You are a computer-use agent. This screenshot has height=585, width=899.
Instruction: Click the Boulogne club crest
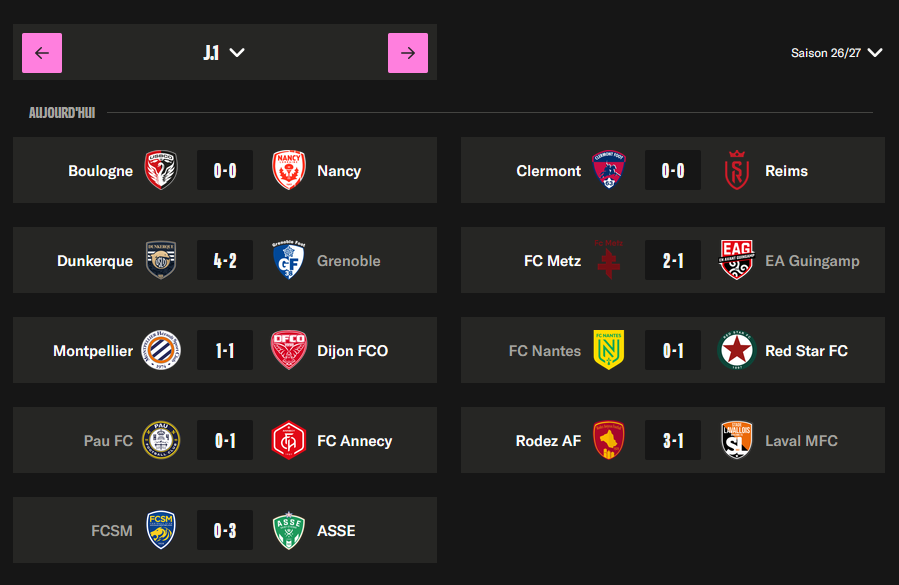pos(161,170)
